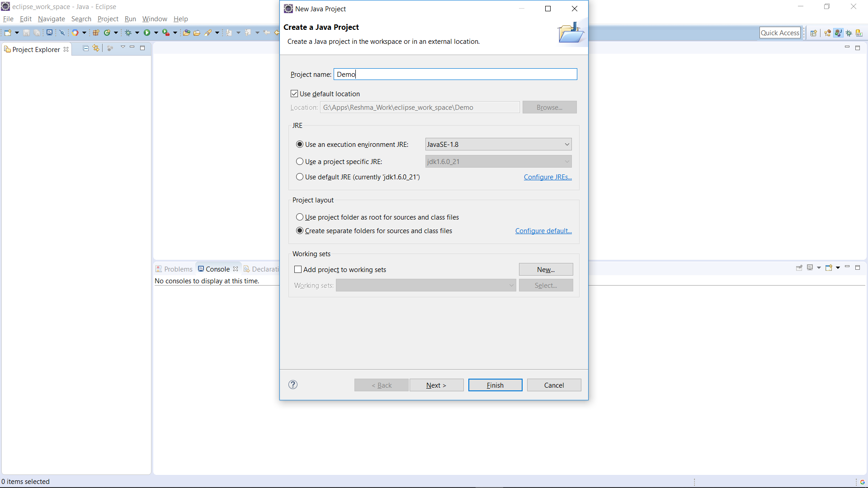Click the New... working set button
Image resolution: width=868 pixels, height=488 pixels.
pos(546,269)
